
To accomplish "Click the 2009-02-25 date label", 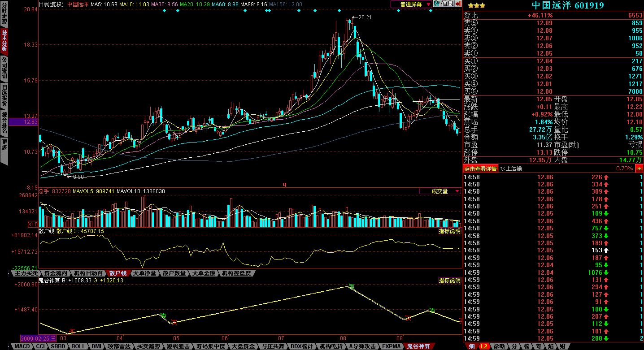I will 39,338.
